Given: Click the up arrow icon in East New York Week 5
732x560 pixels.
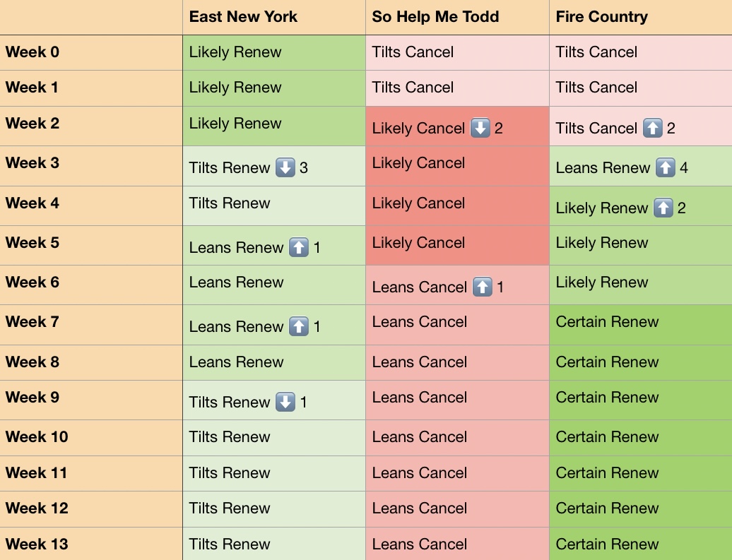Looking at the screenshot, I should point(299,247).
